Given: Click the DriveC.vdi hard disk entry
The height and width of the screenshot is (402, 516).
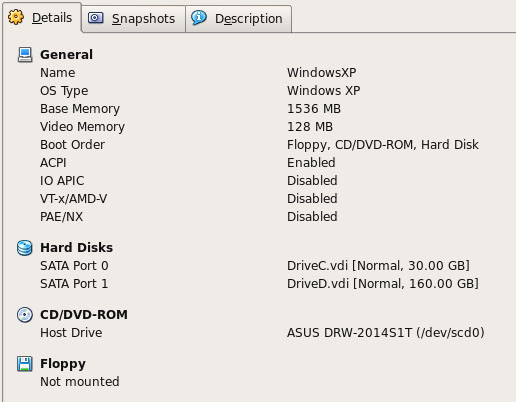Looking at the screenshot, I should (378, 266).
